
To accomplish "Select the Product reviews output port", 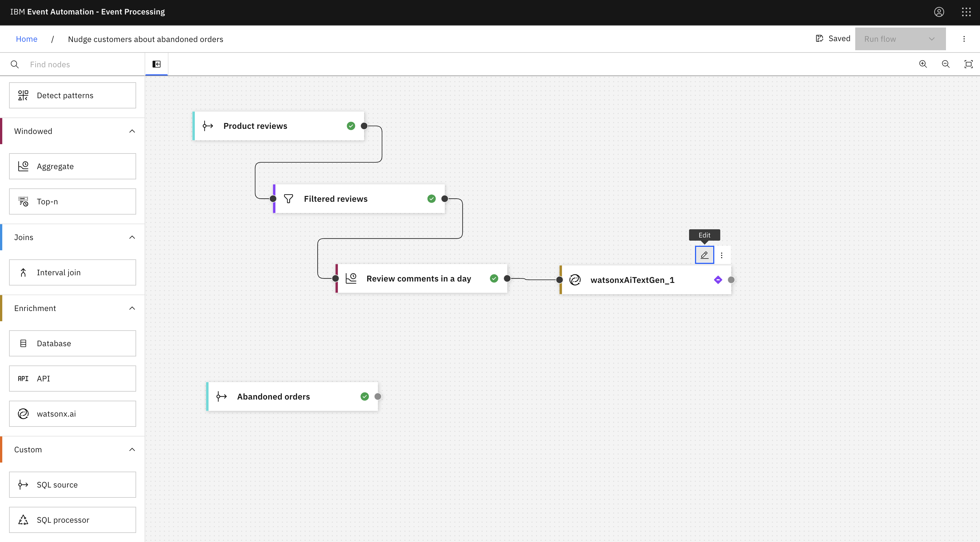I will 364,126.
